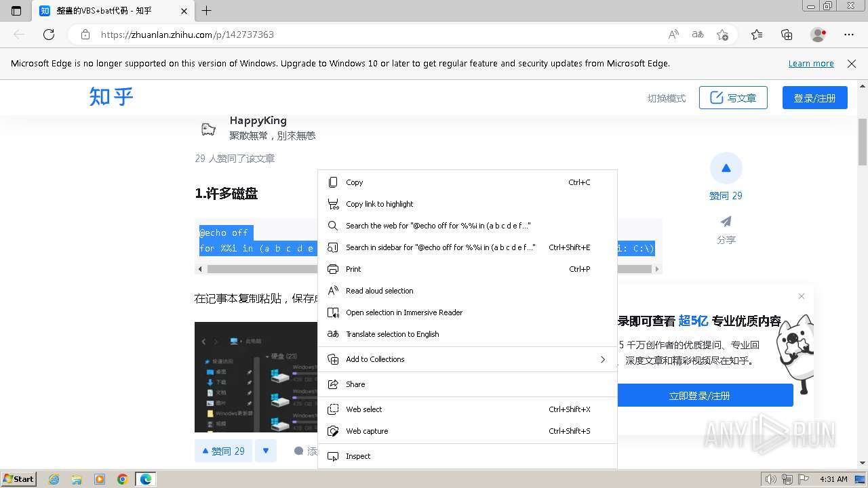Close the Zhihu browser tab

[184, 11]
